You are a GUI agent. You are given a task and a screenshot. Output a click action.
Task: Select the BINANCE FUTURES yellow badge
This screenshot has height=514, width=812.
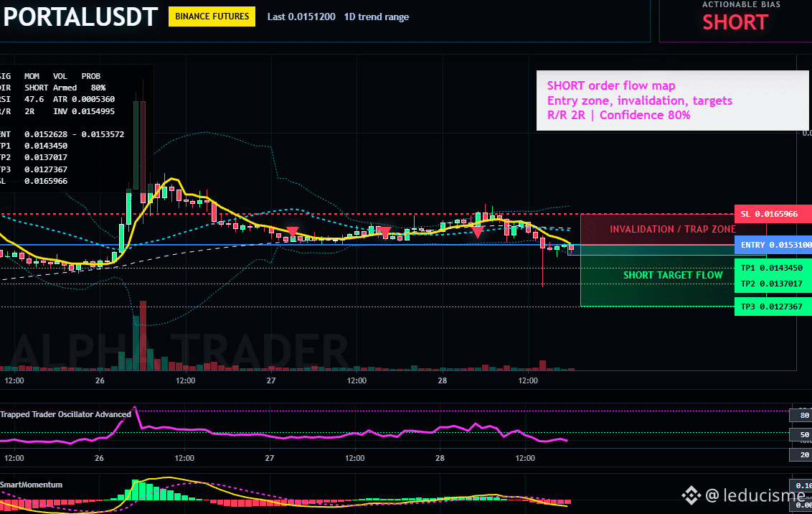click(212, 17)
